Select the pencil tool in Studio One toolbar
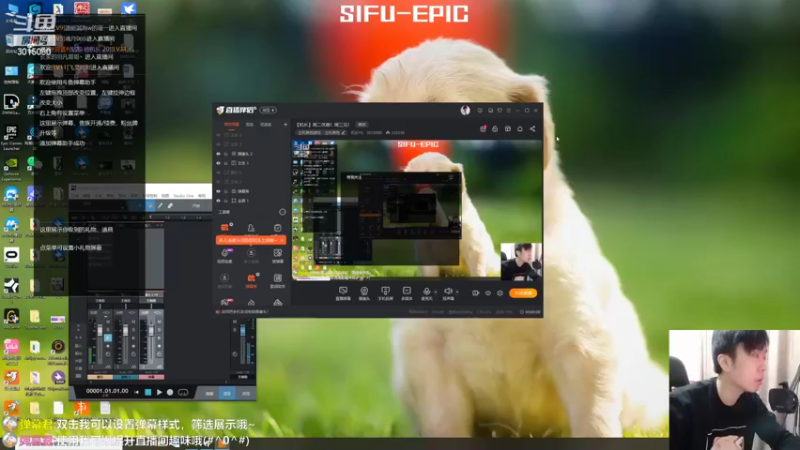 [160, 206]
